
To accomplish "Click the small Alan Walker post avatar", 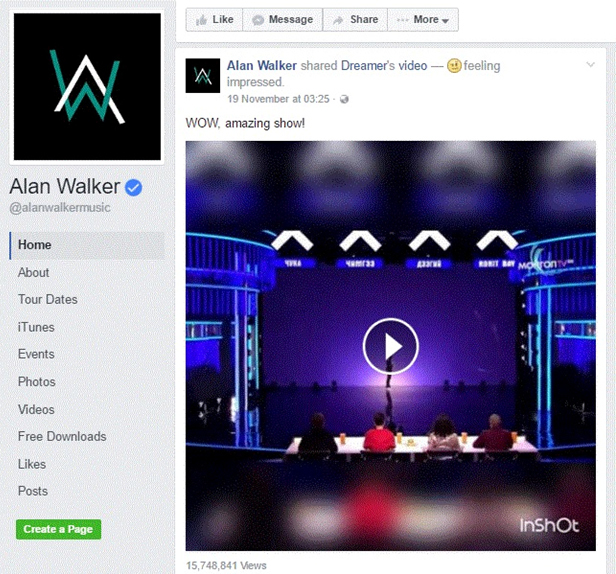I will [203, 76].
